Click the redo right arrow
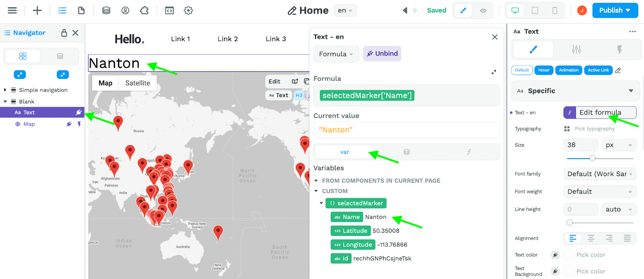Screen dimensions: 644x279 click(x=415, y=10)
